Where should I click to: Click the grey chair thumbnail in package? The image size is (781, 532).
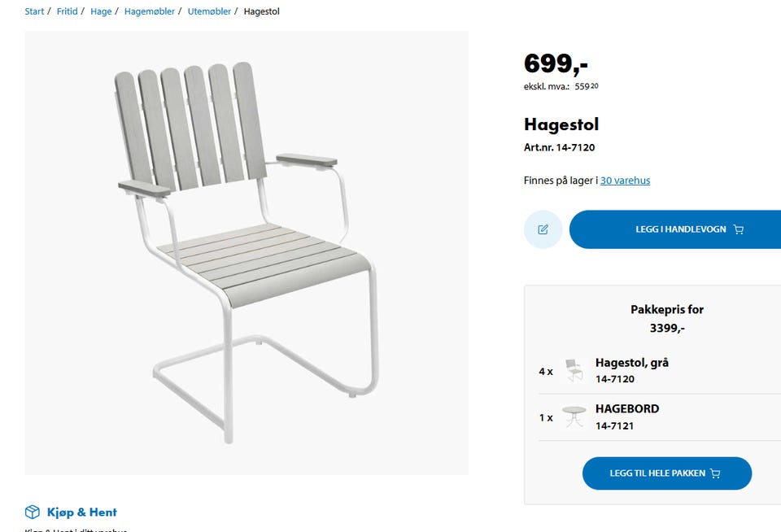click(574, 370)
